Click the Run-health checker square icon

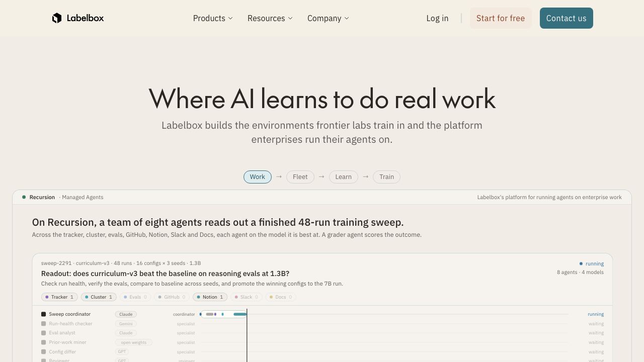(44, 324)
